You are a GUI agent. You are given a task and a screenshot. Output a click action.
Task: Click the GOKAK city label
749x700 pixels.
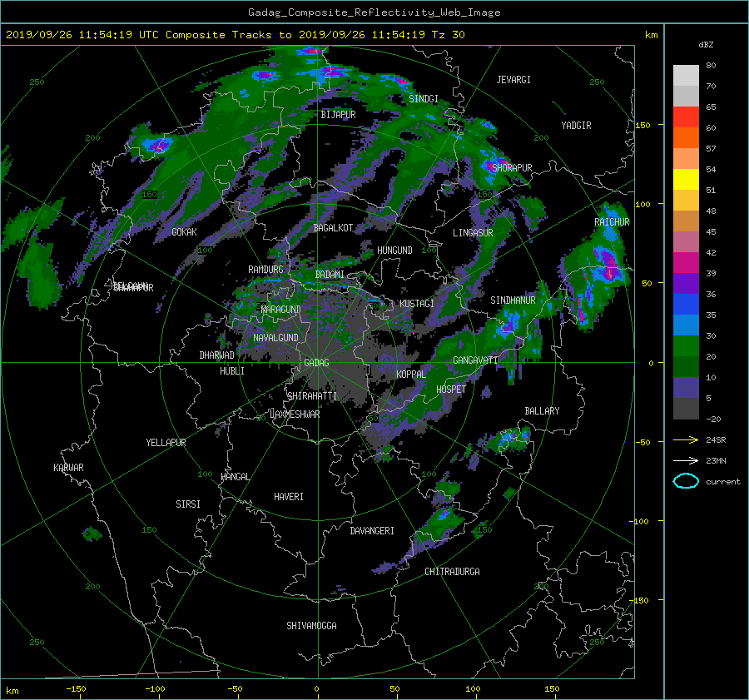(x=184, y=231)
